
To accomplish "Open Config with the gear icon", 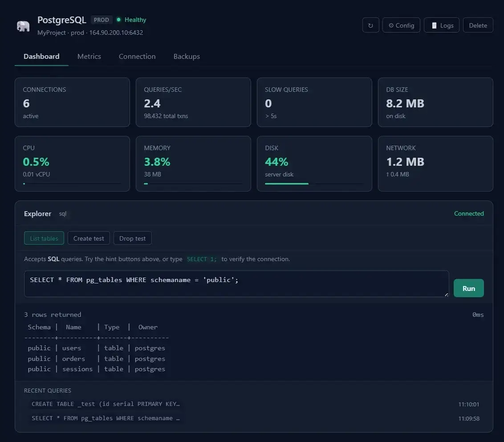I will click(x=401, y=25).
